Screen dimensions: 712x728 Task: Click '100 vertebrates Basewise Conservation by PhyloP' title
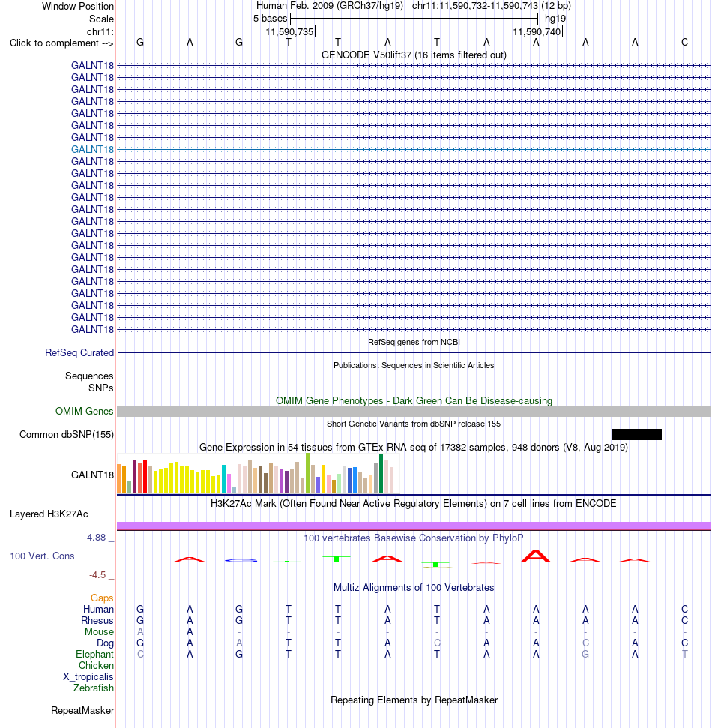pos(414,538)
